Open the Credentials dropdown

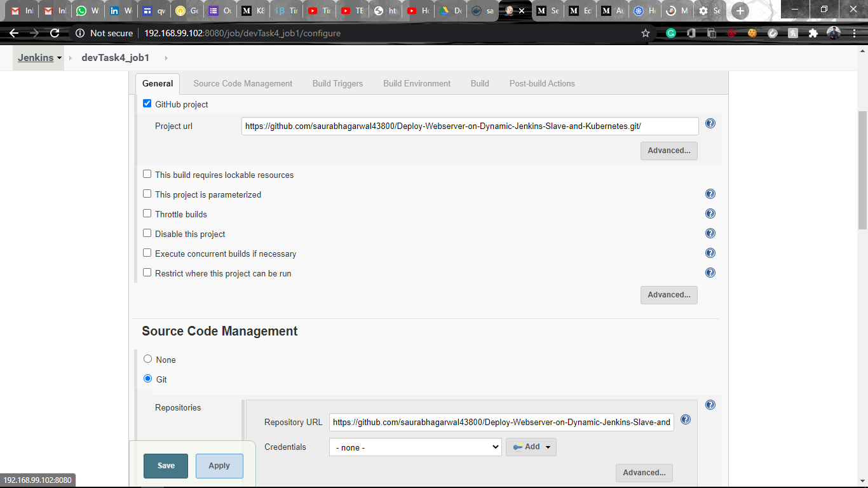click(415, 447)
